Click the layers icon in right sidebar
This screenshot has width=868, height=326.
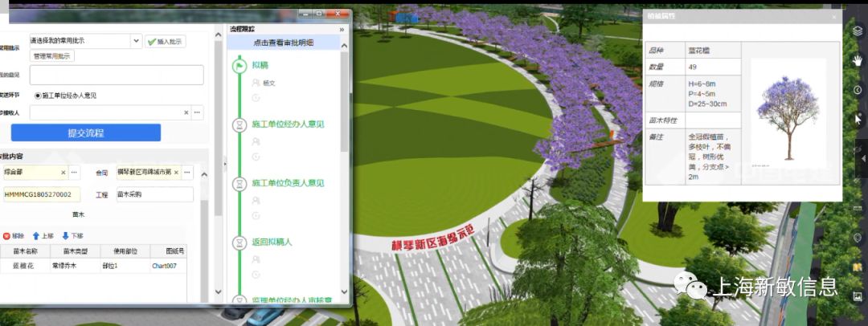click(858, 31)
